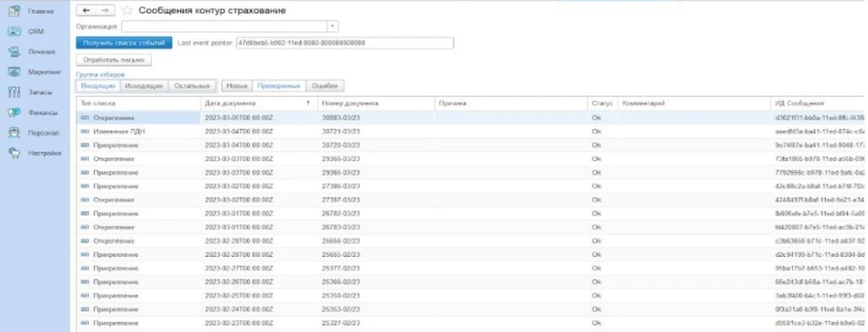Toggle the Проверенные filter
The image size is (868, 332).
click(x=279, y=85)
